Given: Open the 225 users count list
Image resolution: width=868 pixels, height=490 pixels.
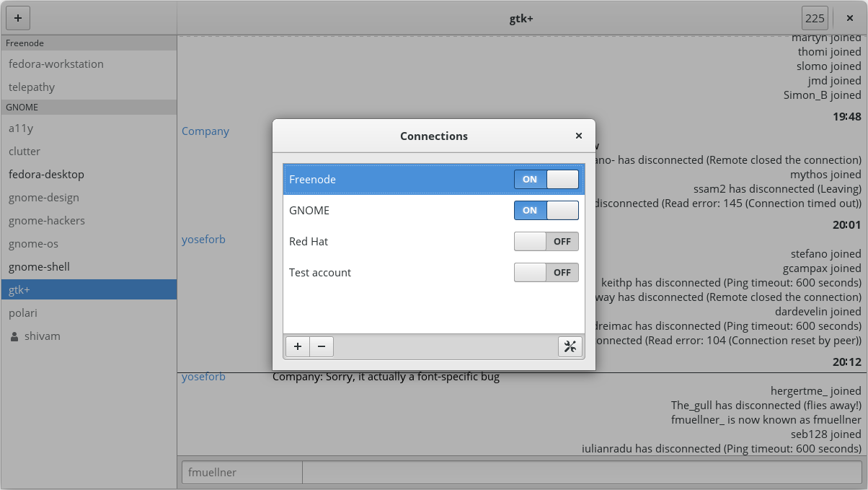Looking at the screenshot, I should (x=815, y=18).
